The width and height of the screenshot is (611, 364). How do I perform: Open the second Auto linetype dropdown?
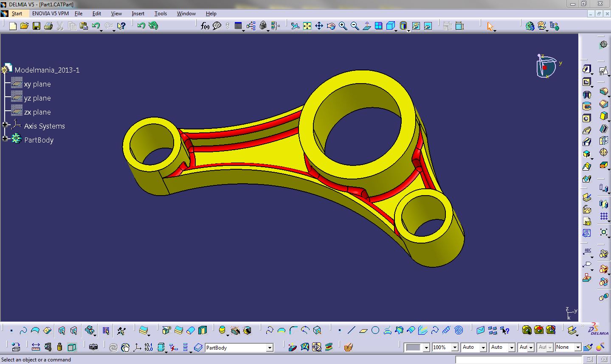[x=512, y=347]
